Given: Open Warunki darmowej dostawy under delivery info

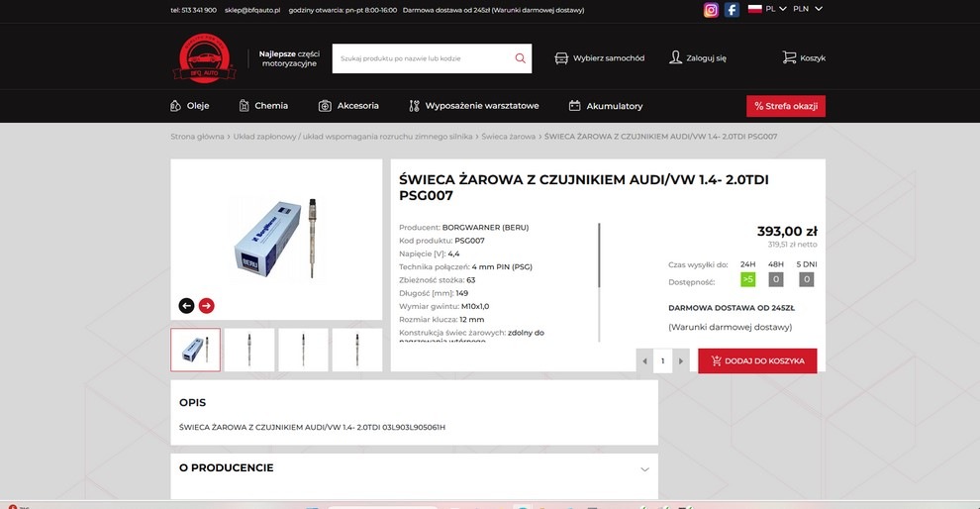Looking at the screenshot, I should [730, 327].
